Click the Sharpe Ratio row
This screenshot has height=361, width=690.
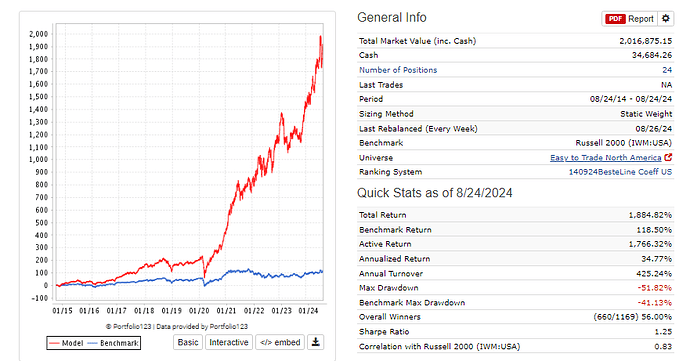(515, 332)
